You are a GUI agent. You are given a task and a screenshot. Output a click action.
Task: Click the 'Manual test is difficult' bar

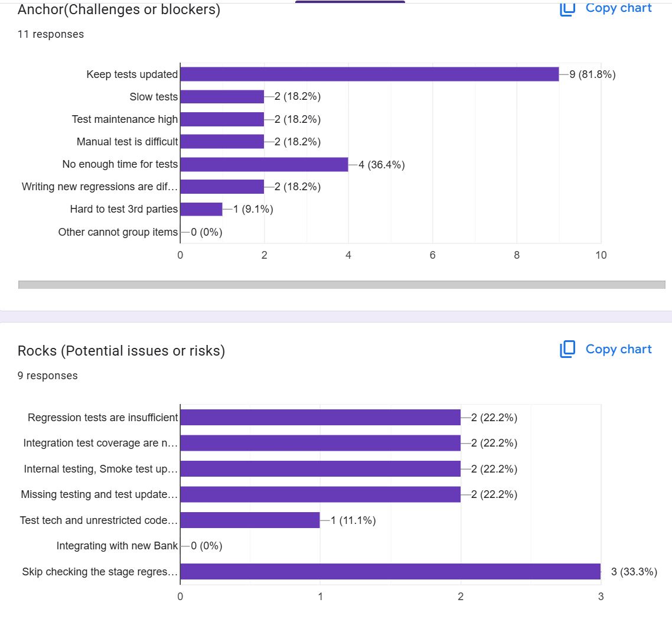(x=222, y=142)
